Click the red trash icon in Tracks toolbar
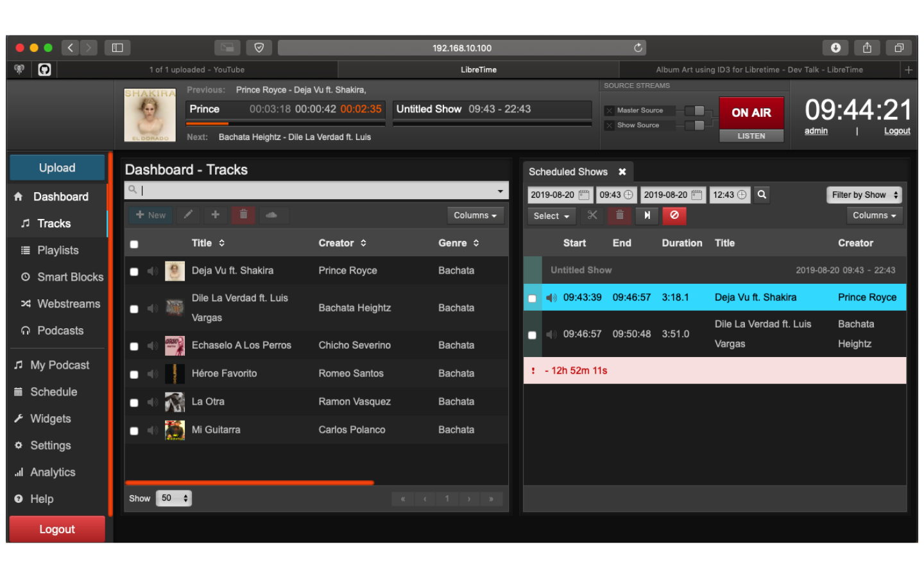 [x=243, y=215]
